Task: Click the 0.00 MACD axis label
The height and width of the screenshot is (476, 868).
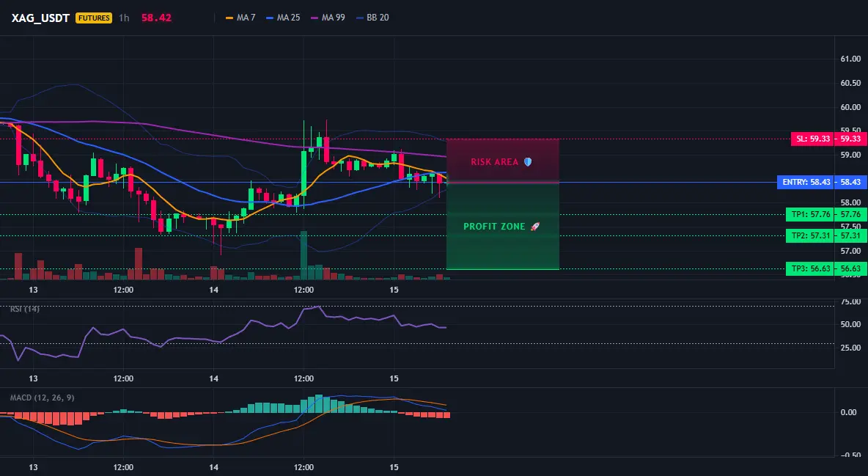Action: (849, 412)
